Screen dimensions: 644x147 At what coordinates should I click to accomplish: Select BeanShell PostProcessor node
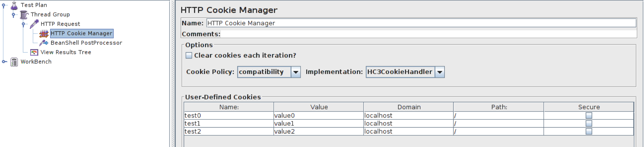86,43
